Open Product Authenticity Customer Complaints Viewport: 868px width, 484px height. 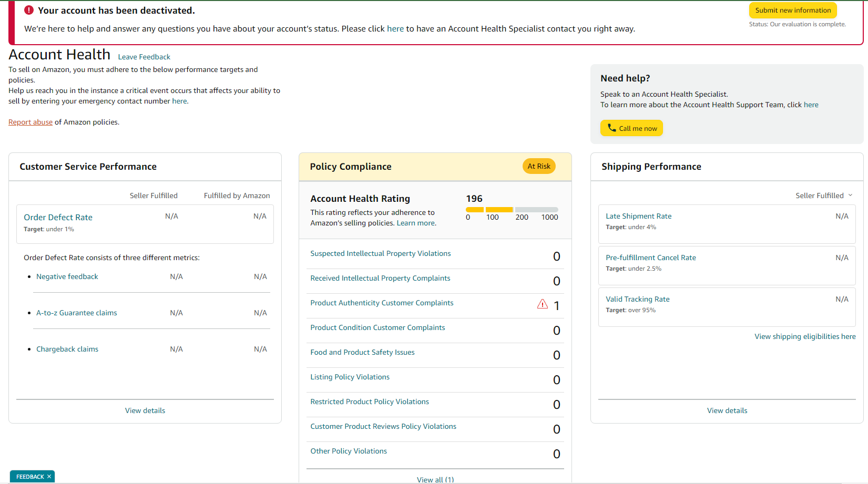tap(382, 303)
